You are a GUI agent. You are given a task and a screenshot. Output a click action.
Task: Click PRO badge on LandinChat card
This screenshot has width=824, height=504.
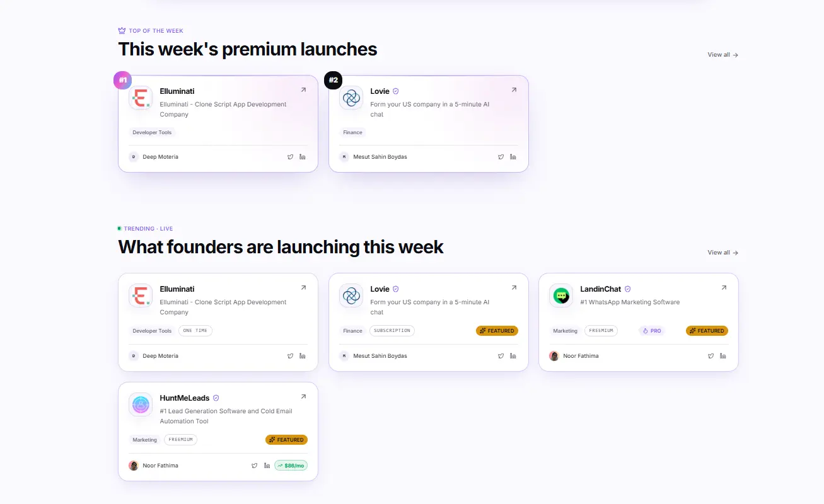652,331
